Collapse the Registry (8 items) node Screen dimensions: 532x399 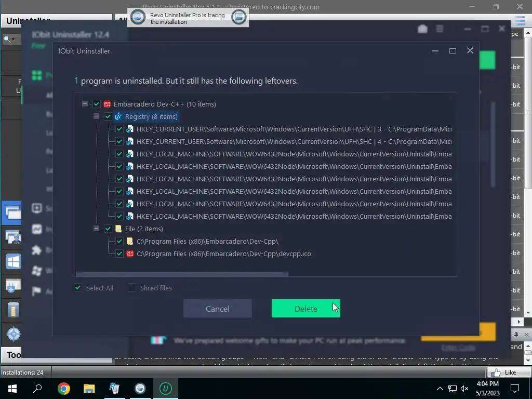tap(96, 116)
